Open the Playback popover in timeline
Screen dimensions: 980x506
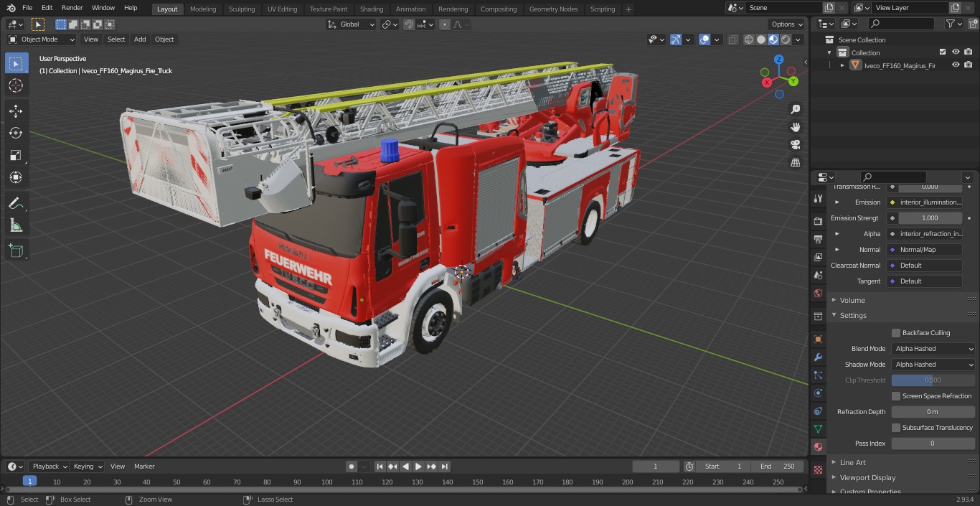click(50, 467)
